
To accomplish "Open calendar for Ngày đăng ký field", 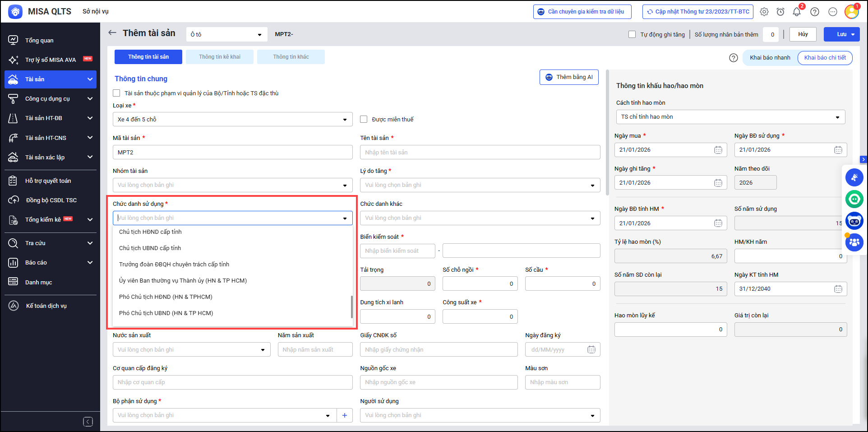I will pos(591,349).
